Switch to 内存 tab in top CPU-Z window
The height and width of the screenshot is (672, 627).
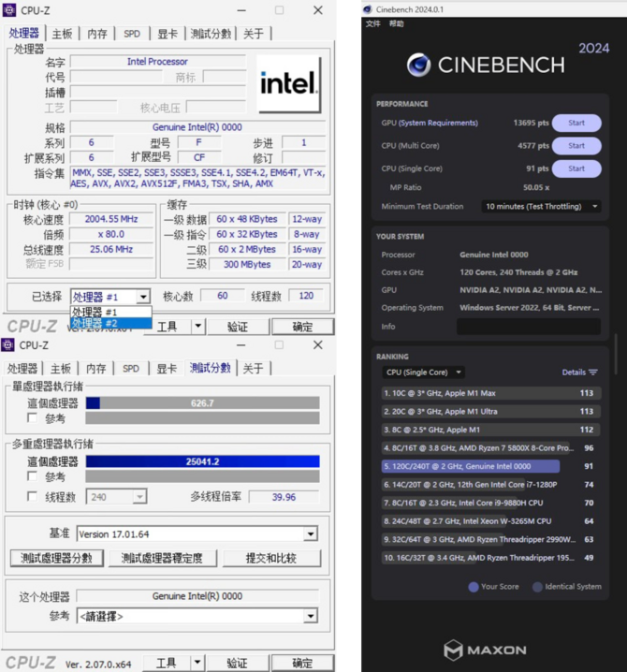coord(97,34)
